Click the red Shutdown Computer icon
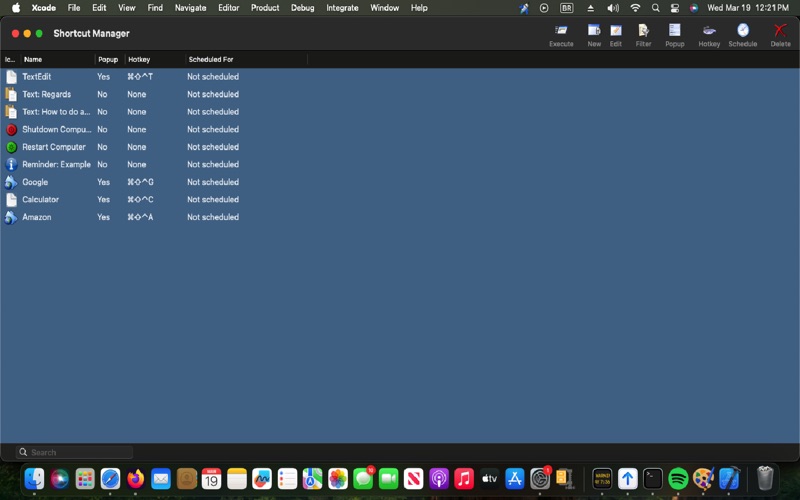The image size is (800, 500). 11,130
